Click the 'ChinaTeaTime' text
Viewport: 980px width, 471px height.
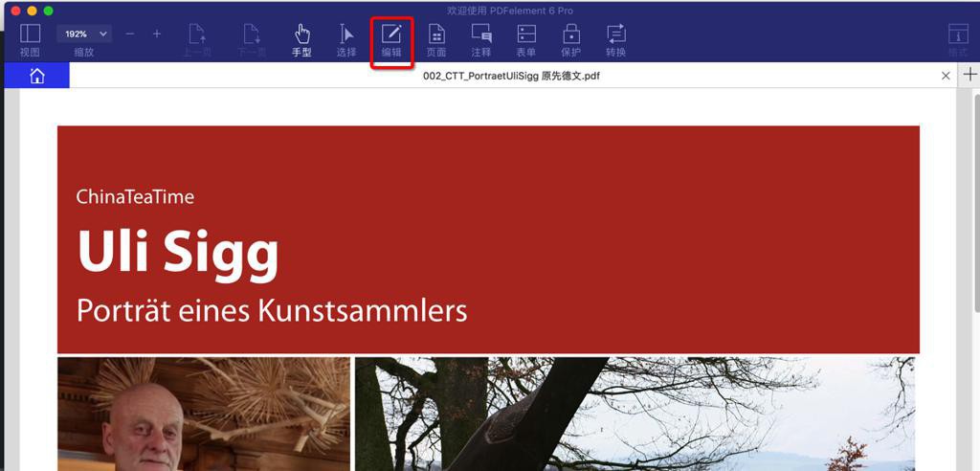135,197
